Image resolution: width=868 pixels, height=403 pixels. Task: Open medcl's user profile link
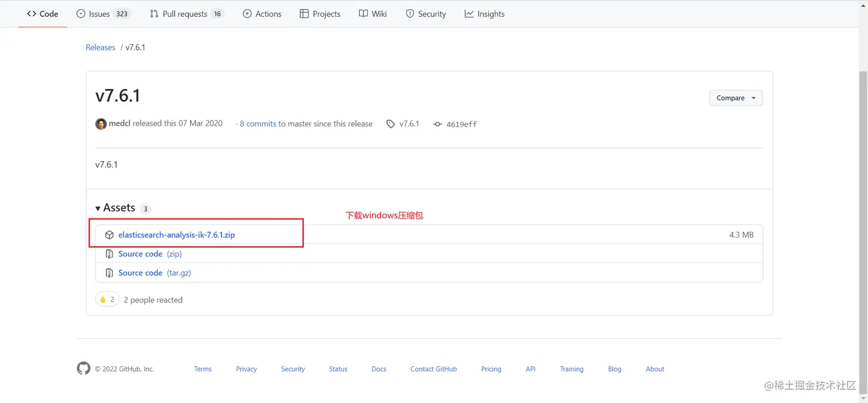click(x=119, y=123)
